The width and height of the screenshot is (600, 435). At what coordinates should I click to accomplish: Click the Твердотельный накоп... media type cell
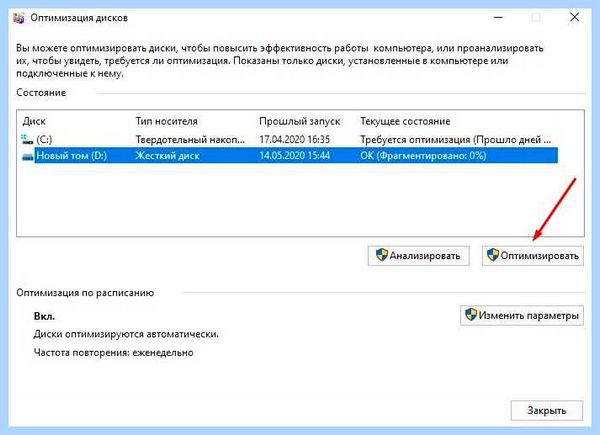190,140
